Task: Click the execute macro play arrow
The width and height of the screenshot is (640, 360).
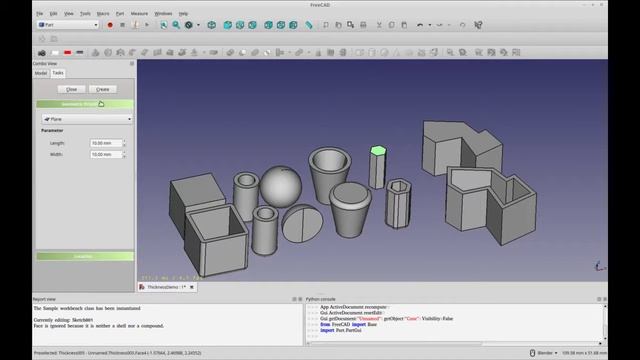Action: [x=147, y=25]
